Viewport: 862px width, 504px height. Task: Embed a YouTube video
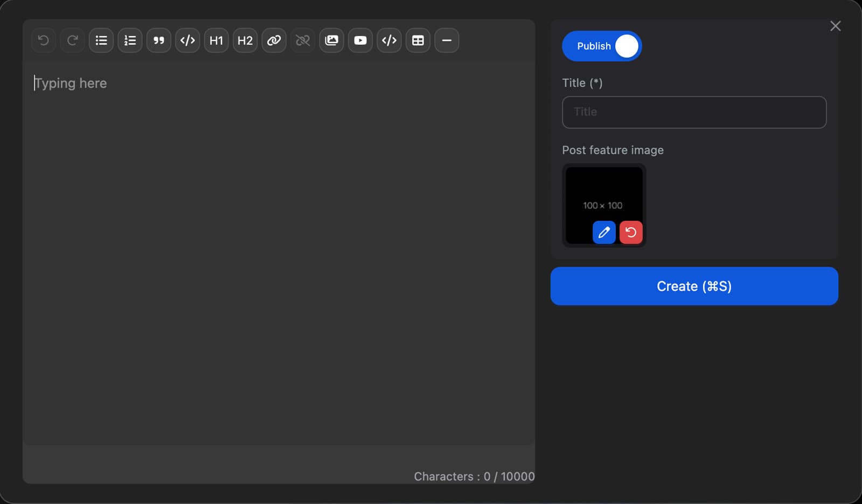coord(360,40)
